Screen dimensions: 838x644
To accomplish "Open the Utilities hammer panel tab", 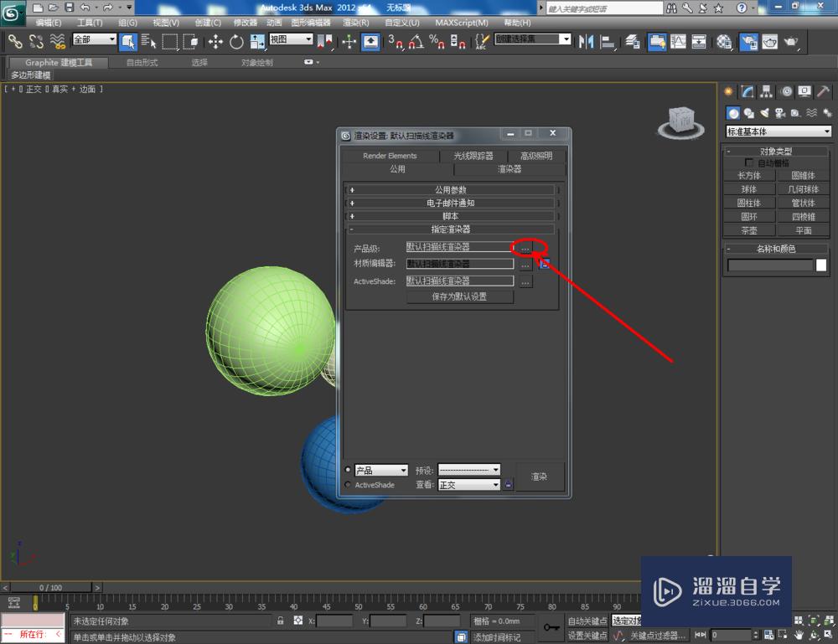I will click(x=824, y=92).
